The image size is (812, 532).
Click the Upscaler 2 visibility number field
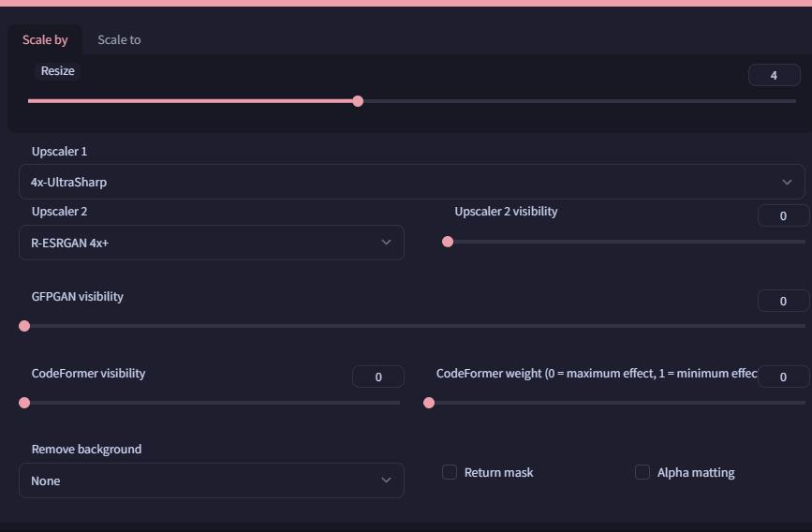click(783, 216)
